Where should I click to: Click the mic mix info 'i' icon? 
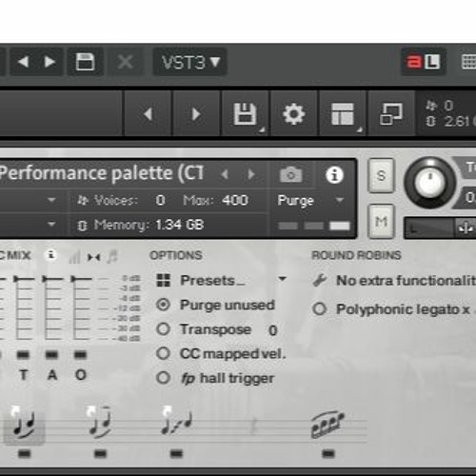(51, 255)
